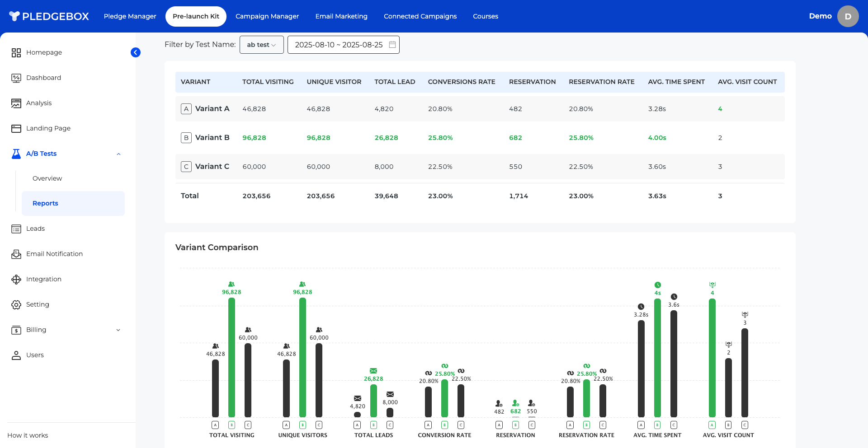868x448 pixels.
Task: Open the Demo user avatar menu
Action: coord(848,16)
